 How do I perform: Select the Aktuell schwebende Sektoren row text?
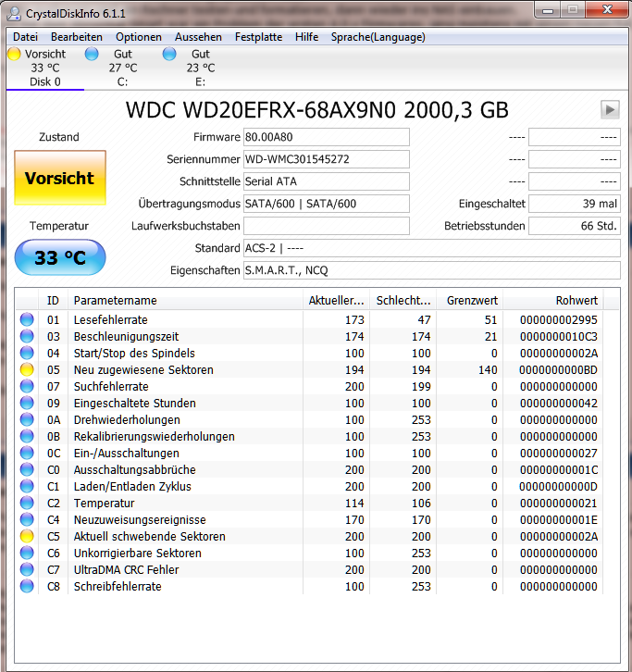point(150,537)
